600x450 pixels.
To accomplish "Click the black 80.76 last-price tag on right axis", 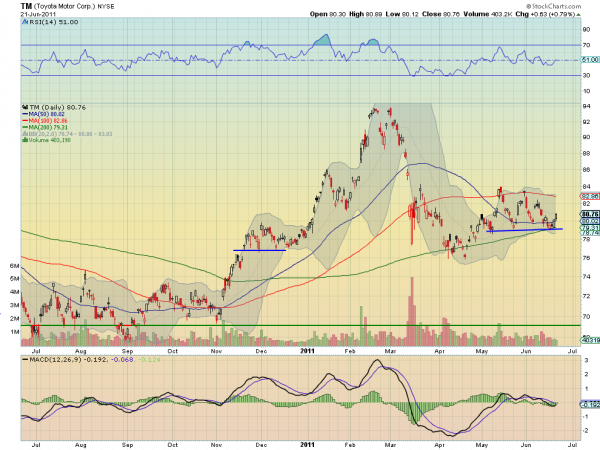I will [590, 214].
